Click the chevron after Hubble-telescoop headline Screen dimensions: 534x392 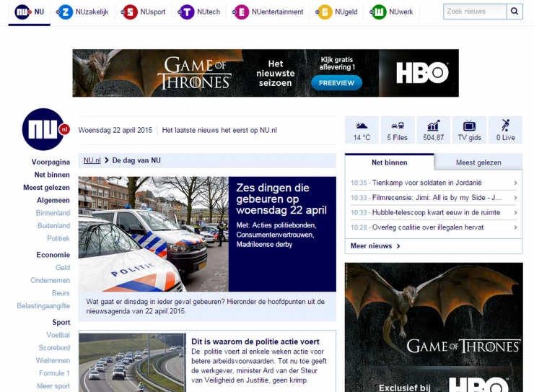(515, 212)
